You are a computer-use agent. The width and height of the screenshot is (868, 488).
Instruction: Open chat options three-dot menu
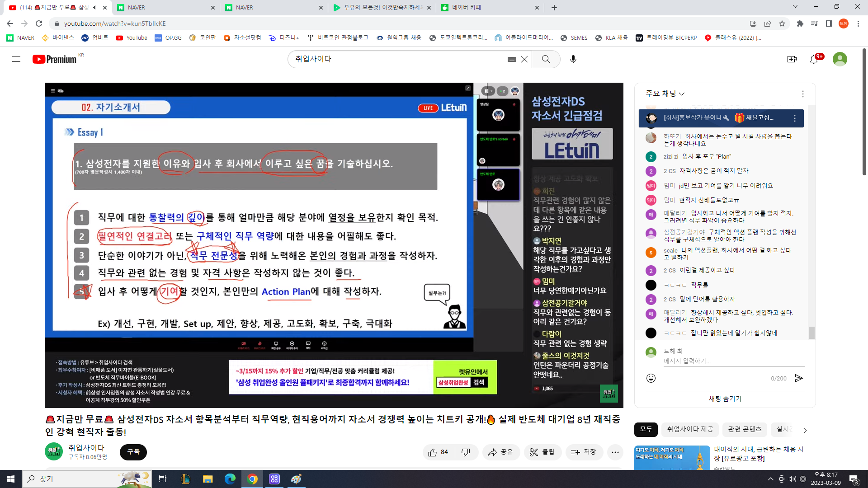(x=802, y=94)
